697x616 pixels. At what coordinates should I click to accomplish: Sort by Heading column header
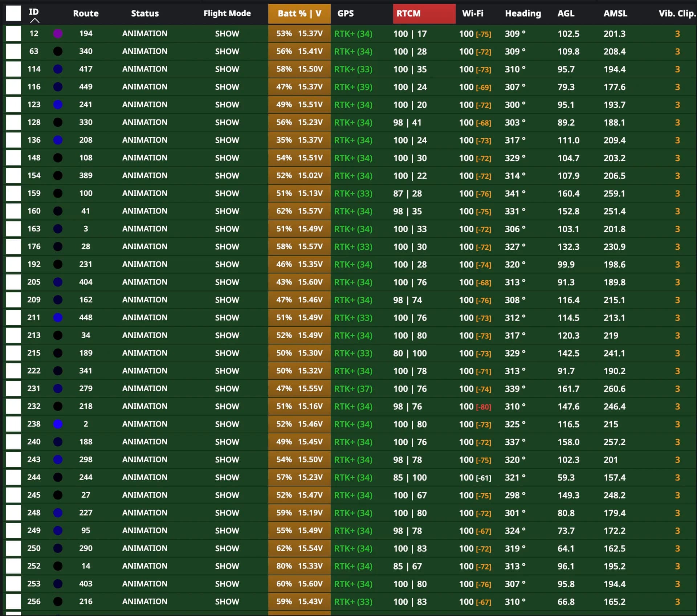[523, 13]
